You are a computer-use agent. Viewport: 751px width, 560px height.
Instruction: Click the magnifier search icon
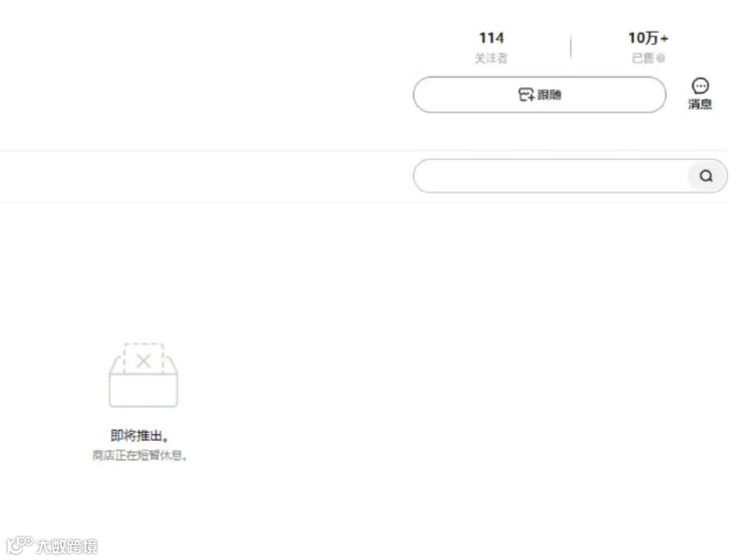706,176
